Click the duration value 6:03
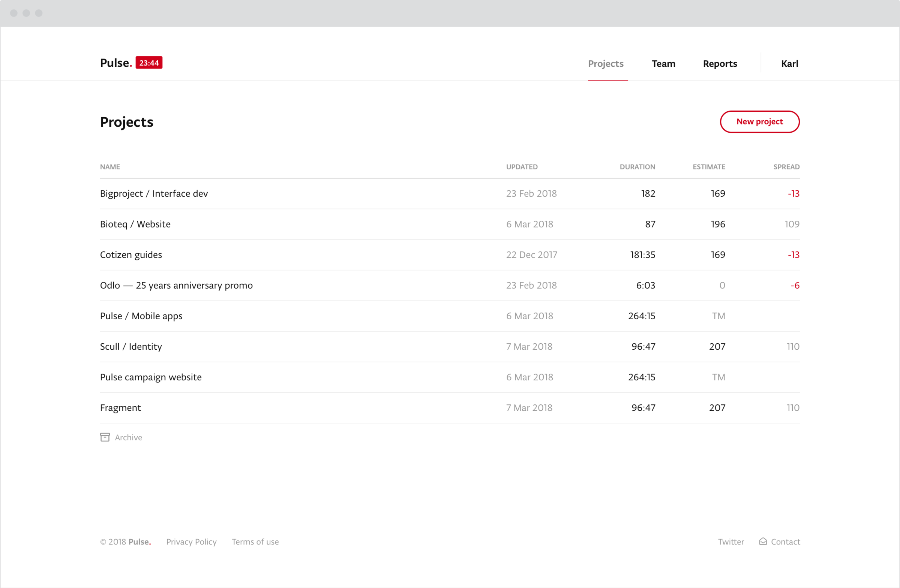 click(645, 285)
